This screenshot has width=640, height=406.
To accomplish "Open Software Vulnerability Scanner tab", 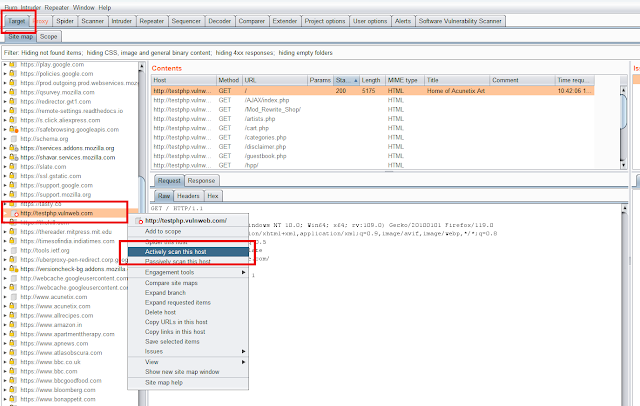I will 460,21.
